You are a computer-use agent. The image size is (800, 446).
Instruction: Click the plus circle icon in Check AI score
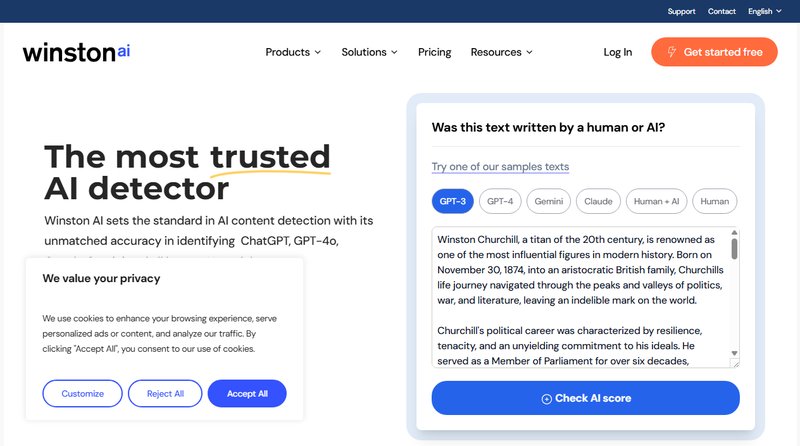(546, 399)
